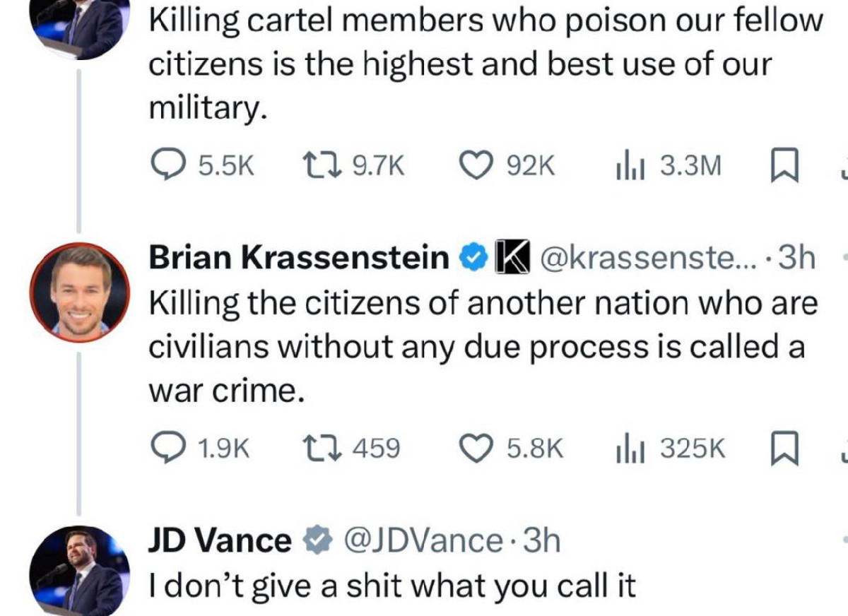Click the JD Vance display name
Image resolution: width=848 pixels, height=616 pixels.
218,541
